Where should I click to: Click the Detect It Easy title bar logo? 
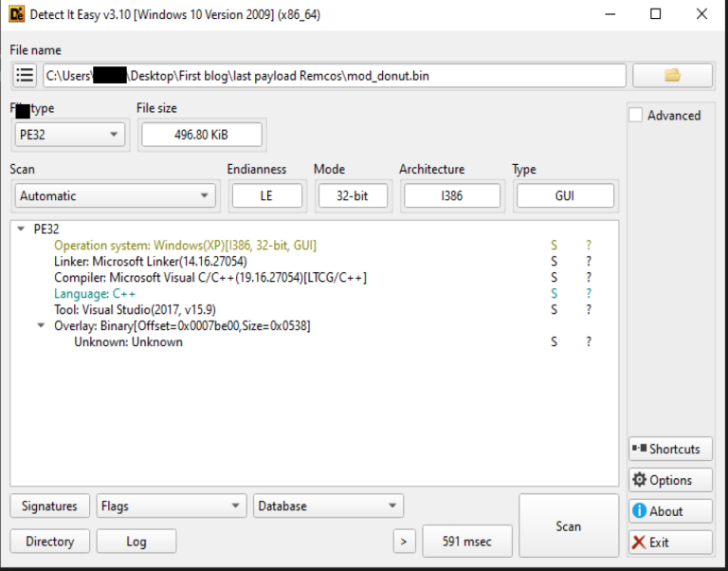16,14
